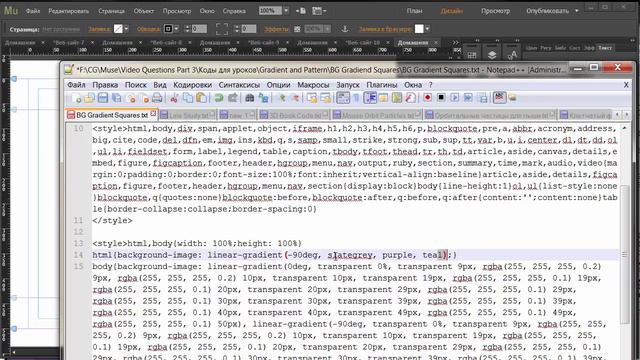Open Muse Страница menu

pyautogui.click(x=111, y=11)
